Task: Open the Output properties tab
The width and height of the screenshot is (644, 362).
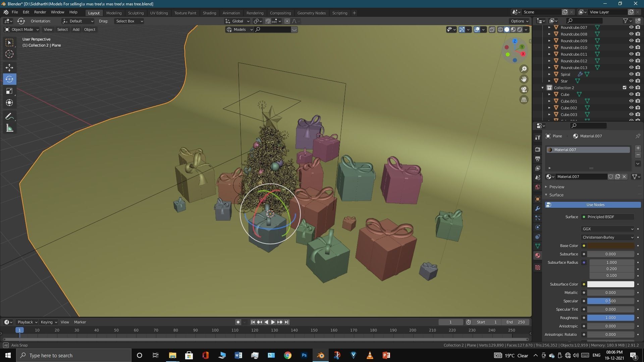Action: coord(538,159)
